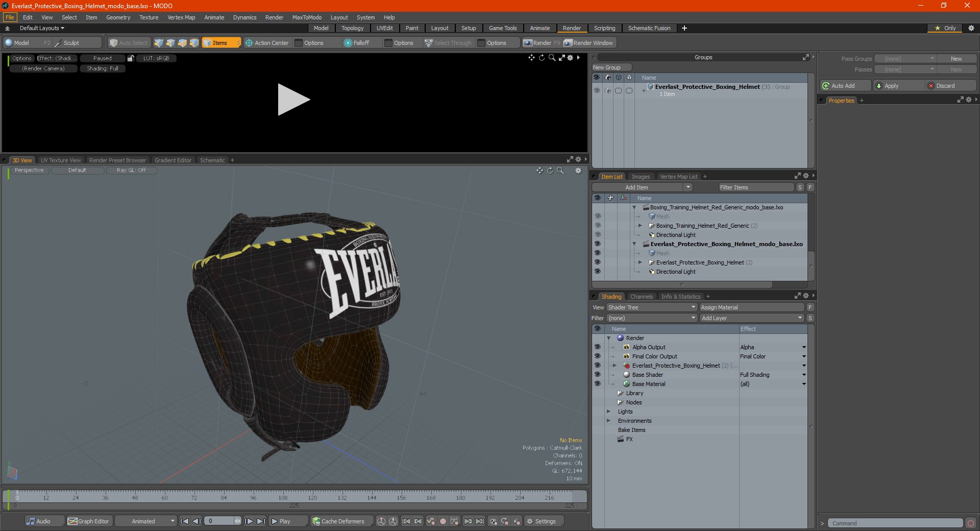Open Action Center tool

[267, 43]
